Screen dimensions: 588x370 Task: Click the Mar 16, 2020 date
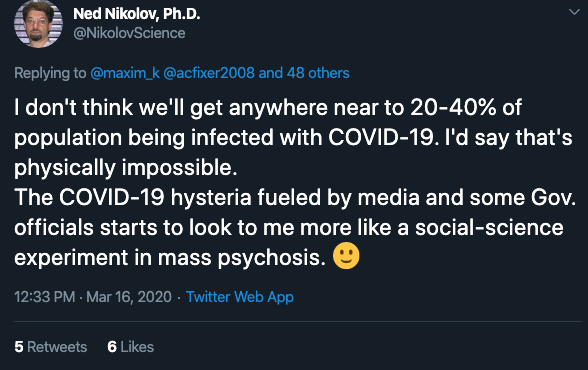(x=129, y=297)
